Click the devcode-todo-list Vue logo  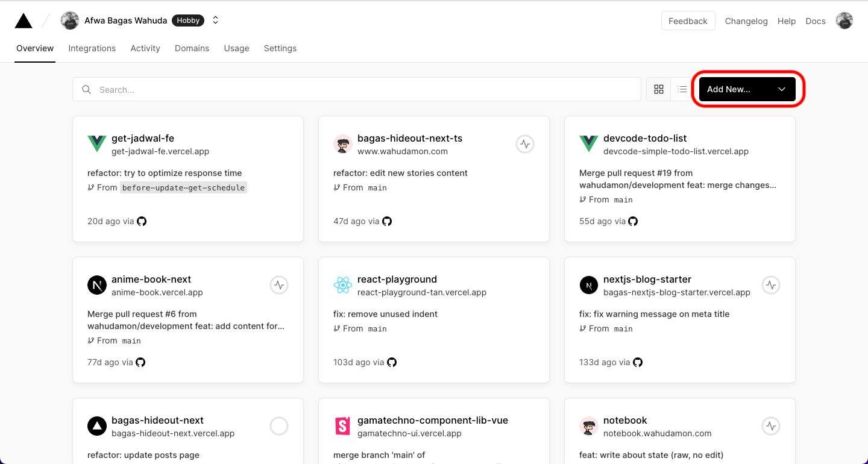pos(589,144)
